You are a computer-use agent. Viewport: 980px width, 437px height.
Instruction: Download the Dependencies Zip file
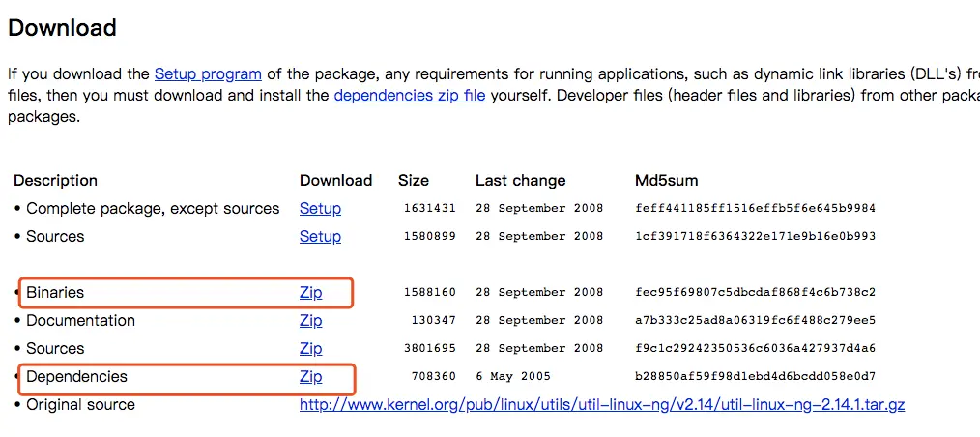tap(310, 376)
